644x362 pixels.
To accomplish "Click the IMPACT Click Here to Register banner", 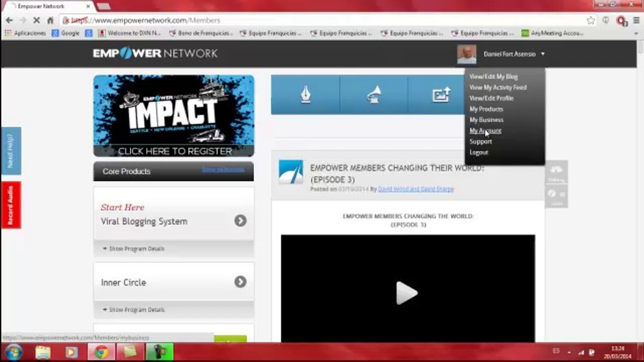I will click(x=174, y=116).
